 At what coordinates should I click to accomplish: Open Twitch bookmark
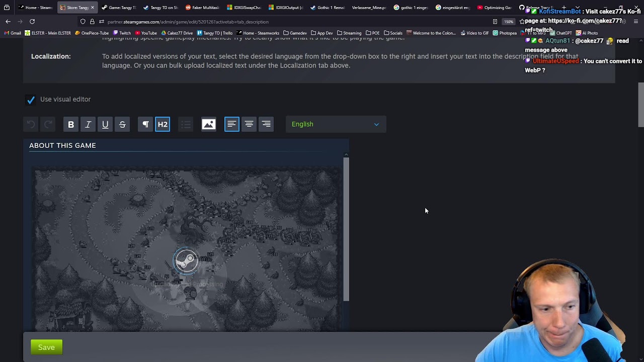pyautogui.click(x=122, y=33)
